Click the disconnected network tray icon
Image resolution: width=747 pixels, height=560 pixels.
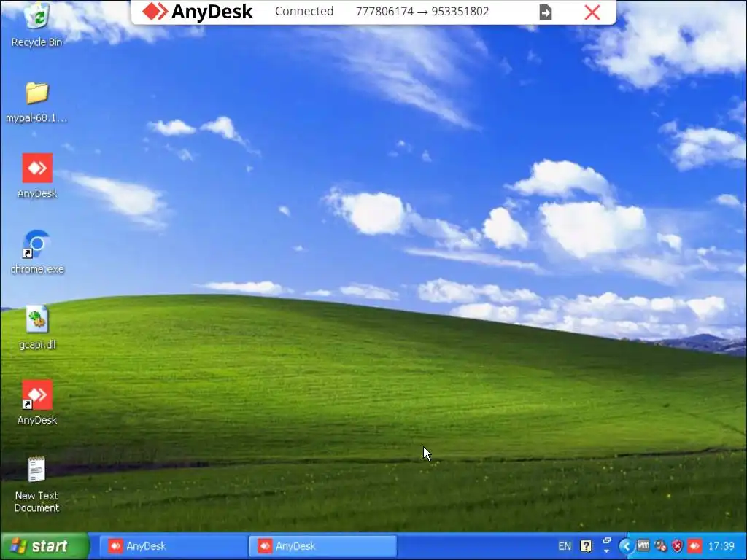(661, 545)
